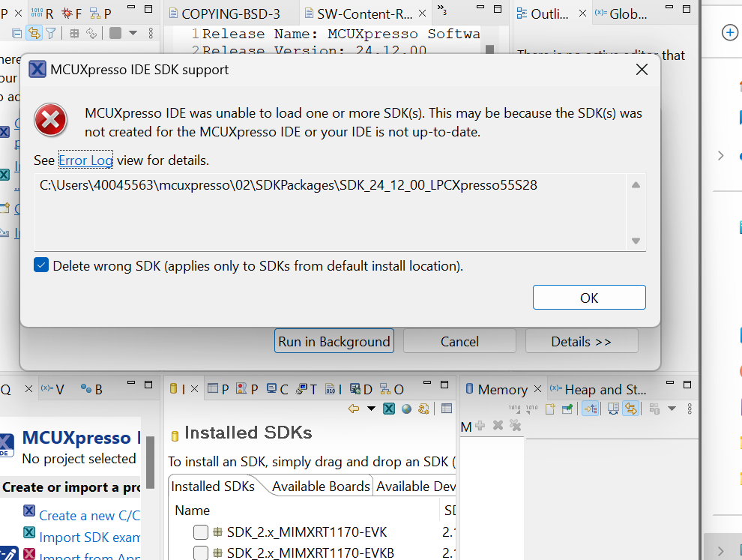Switch to the Breakpoints (B) view tab
This screenshot has width=742, height=560.
click(91, 389)
